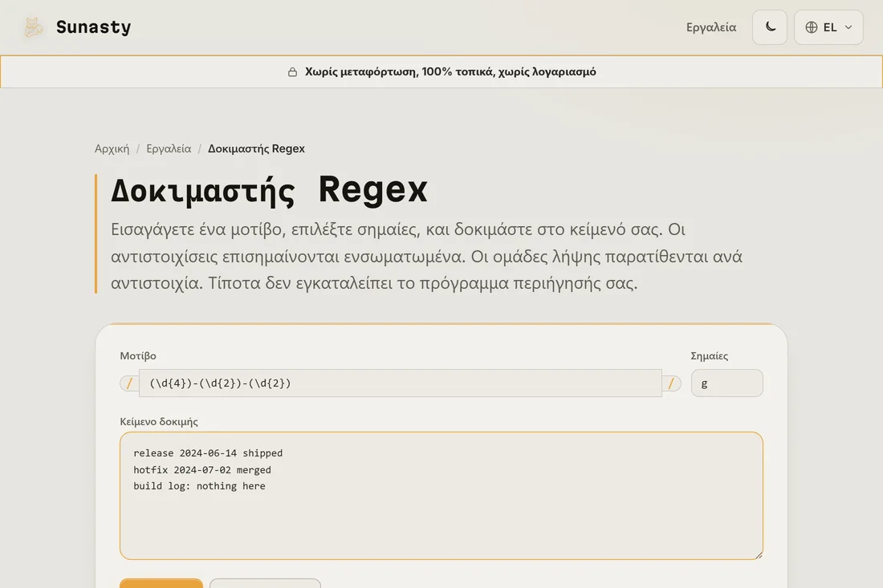Click the privacy banner text about no upload
The width and height of the screenshot is (883, 588).
[450, 72]
